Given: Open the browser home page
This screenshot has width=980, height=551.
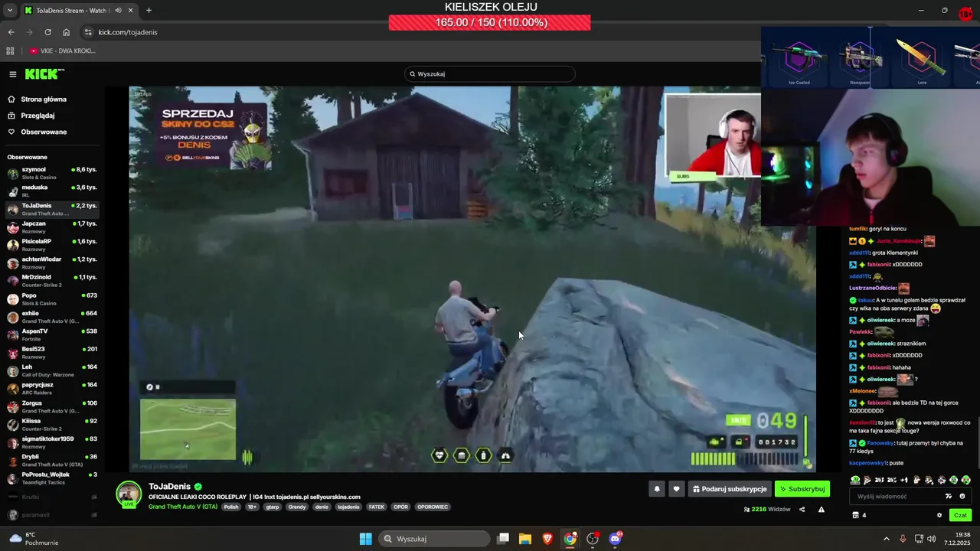Looking at the screenshot, I should tap(66, 32).
